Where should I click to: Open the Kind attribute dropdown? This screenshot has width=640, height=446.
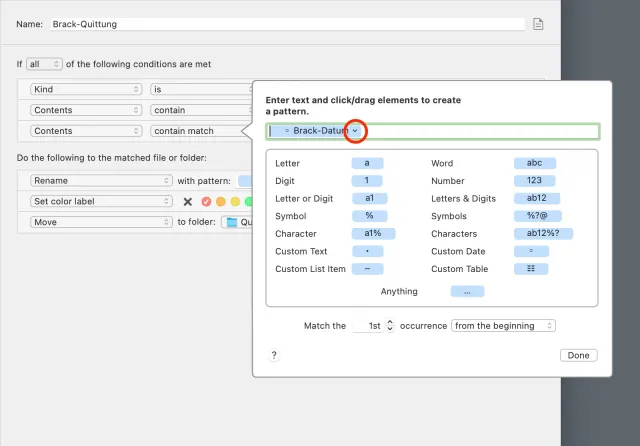85,89
